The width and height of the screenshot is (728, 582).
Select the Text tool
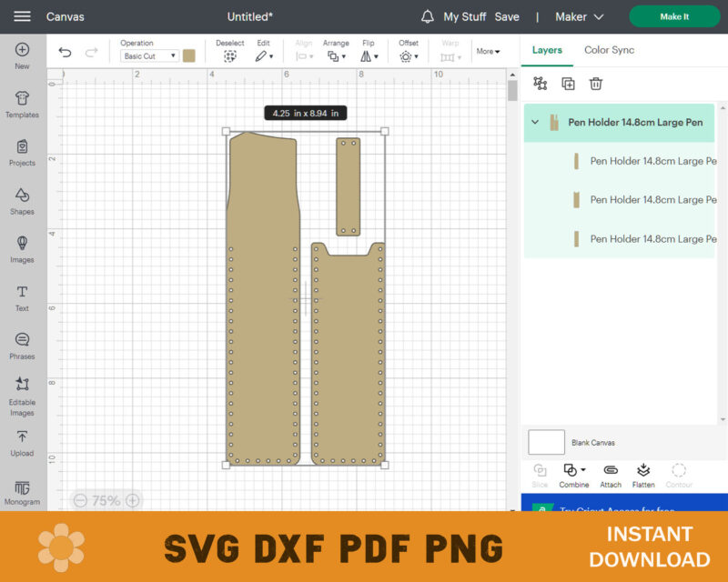point(22,296)
